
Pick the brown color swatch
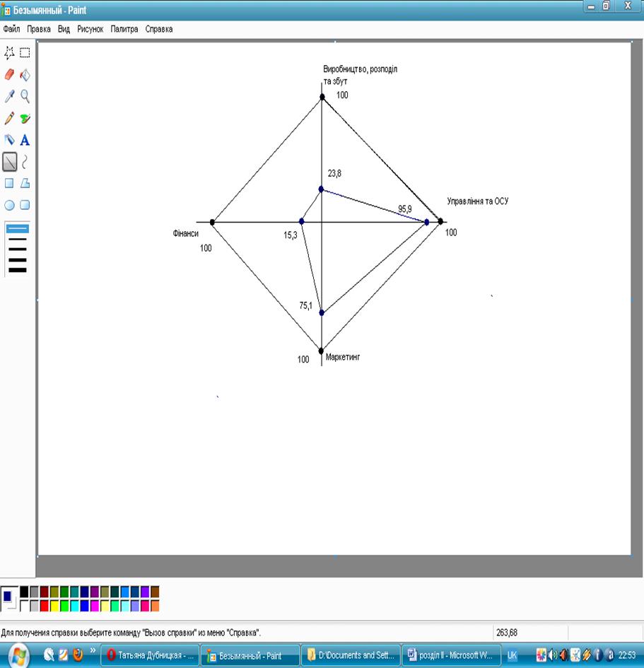pos(155,592)
